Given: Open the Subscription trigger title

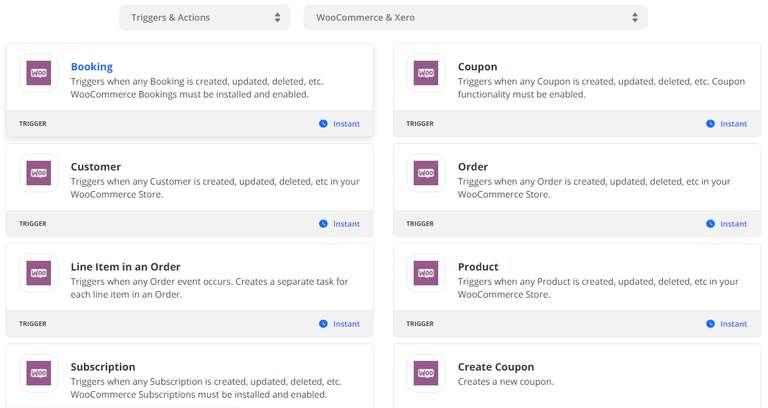Looking at the screenshot, I should [x=103, y=367].
